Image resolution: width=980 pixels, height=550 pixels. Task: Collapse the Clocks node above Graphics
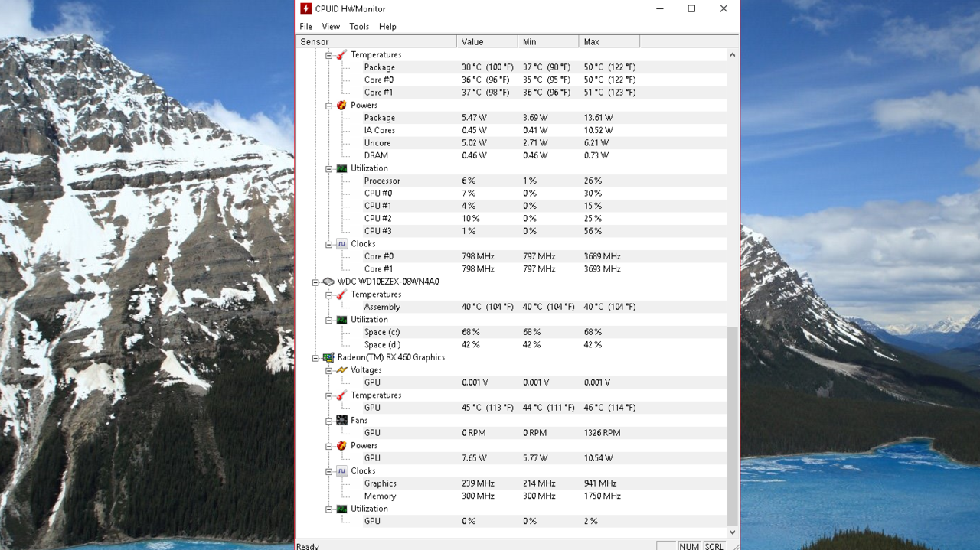pos(329,471)
